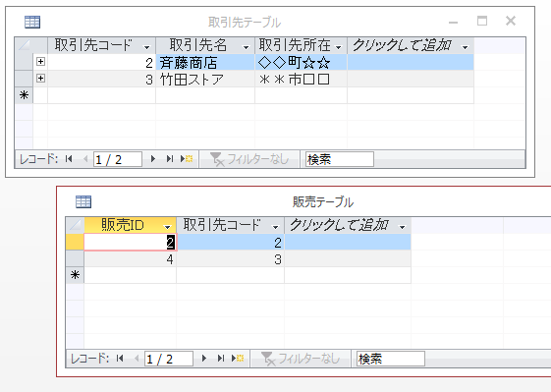Open the 取引先所在 column dropdown arrow

click(339, 47)
